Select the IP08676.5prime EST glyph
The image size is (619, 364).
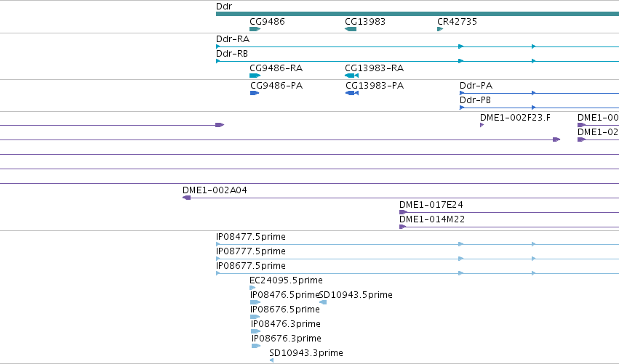pyautogui.click(x=255, y=317)
